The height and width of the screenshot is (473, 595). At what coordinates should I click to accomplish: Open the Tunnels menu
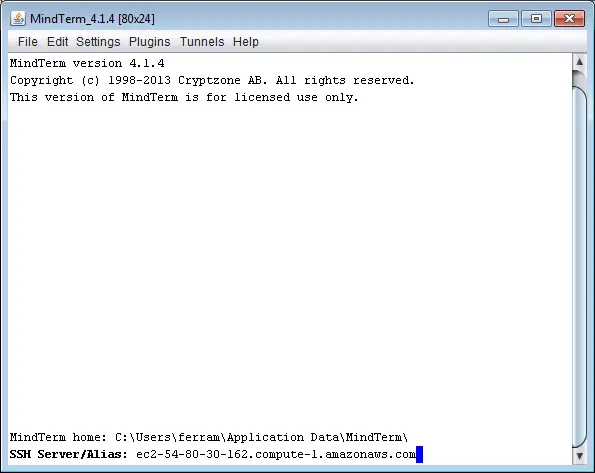point(202,42)
